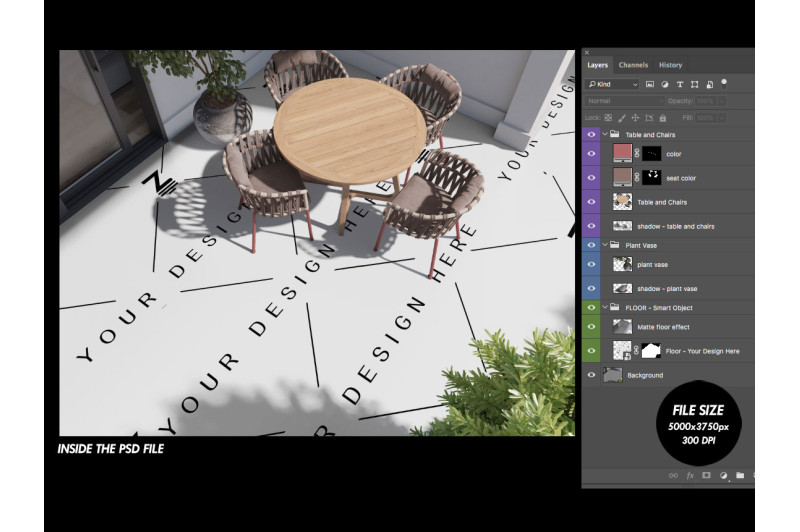Toggle visibility of Table and Chairs layer
This screenshot has width=800, height=532.
pos(591,201)
